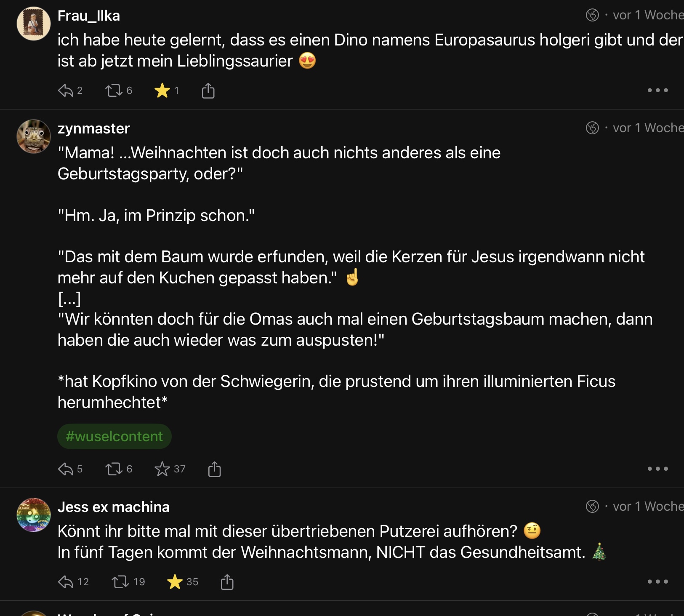Open Jess ex machina's profile name
The image size is (684, 616).
point(113,507)
